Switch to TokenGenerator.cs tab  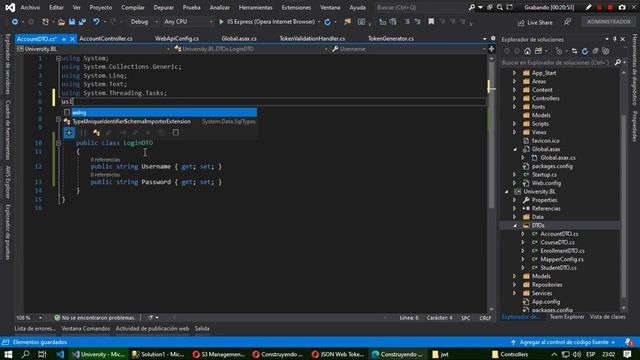(391, 38)
